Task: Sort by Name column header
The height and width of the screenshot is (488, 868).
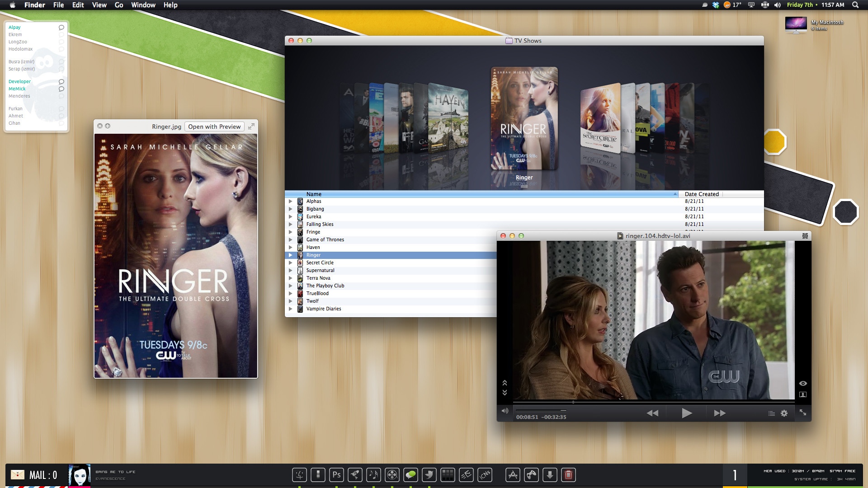Action: tap(481, 194)
